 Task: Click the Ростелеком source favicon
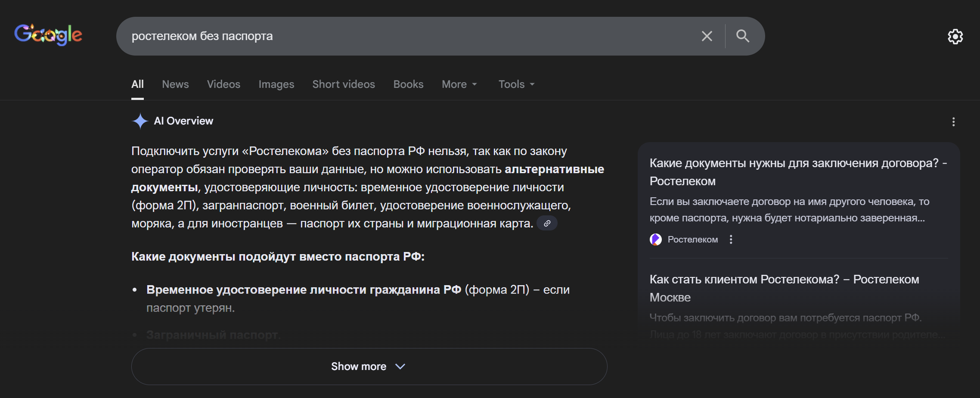pos(655,239)
